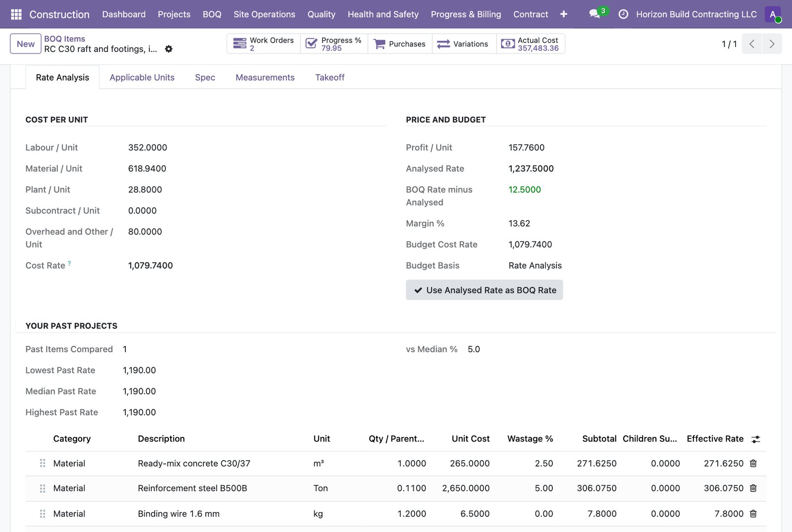Open the Purchases stat button
Image resolution: width=792 pixels, height=532 pixels.
(400, 44)
